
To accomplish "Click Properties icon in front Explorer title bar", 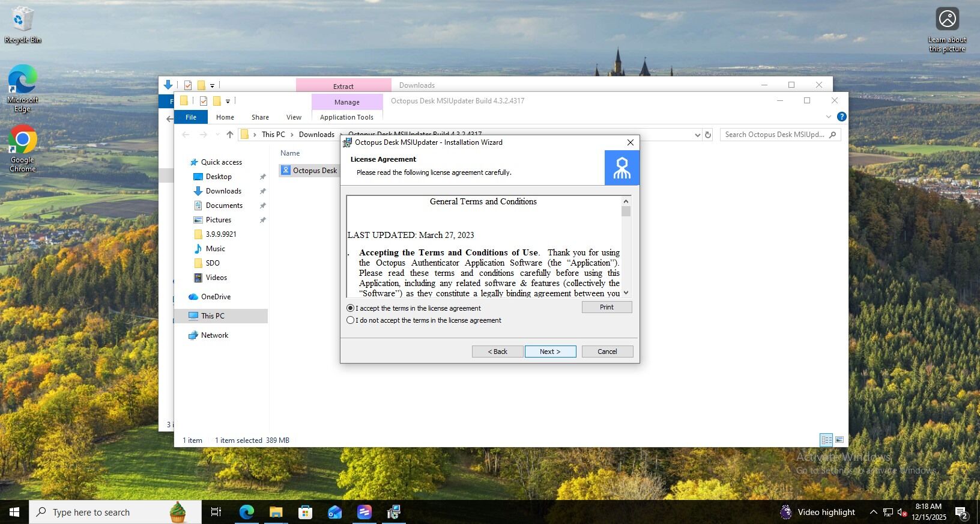I will pyautogui.click(x=203, y=101).
